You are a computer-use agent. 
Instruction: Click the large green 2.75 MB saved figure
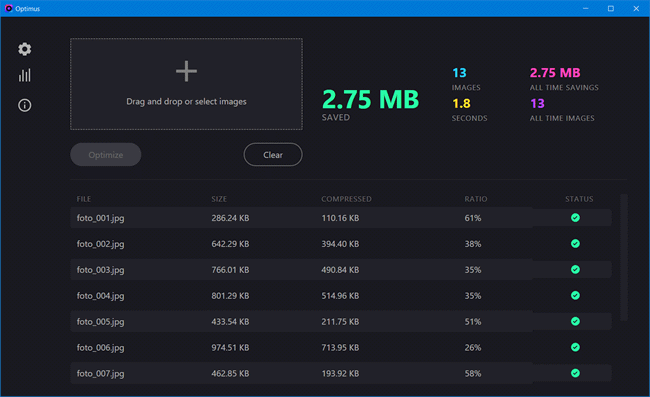[x=371, y=99]
